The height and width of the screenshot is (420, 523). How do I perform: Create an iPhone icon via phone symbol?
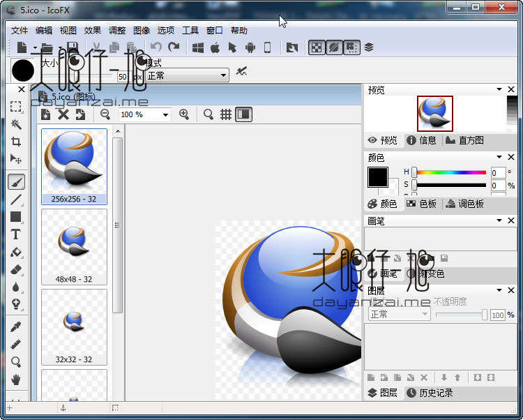pos(268,47)
